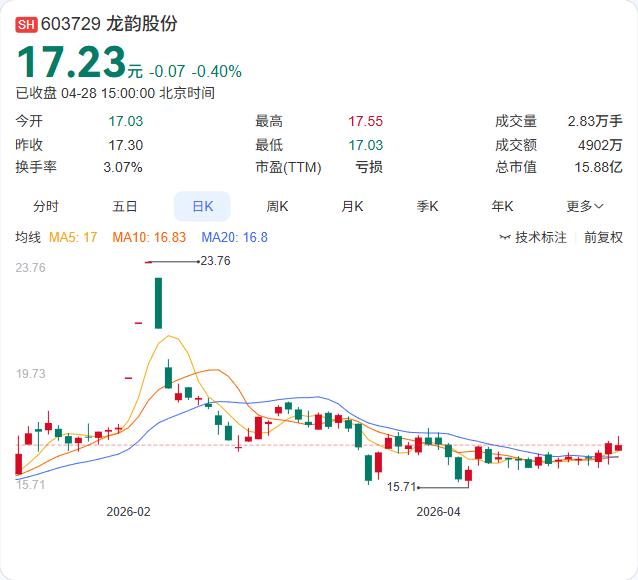Click the 成交额 value 4902万
Screen dimensions: 638x580
click(x=600, y=145)
